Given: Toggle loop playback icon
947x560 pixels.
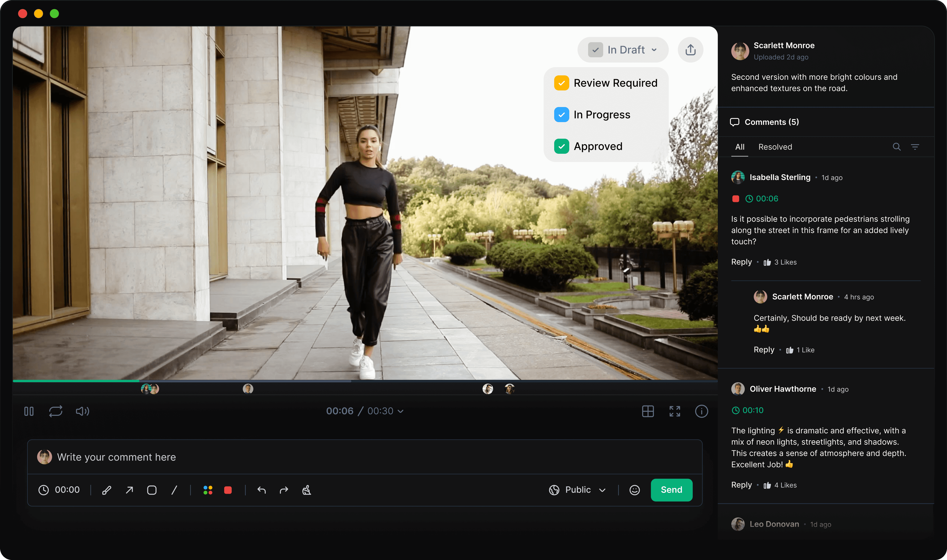Looking at the screenshot, I should (56, 411).
